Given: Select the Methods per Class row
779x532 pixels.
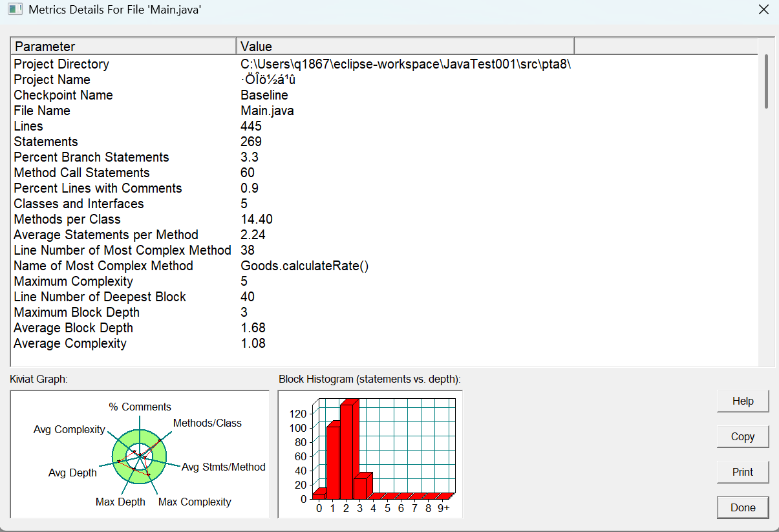Looking at the screenshot, I should [385, 219].
